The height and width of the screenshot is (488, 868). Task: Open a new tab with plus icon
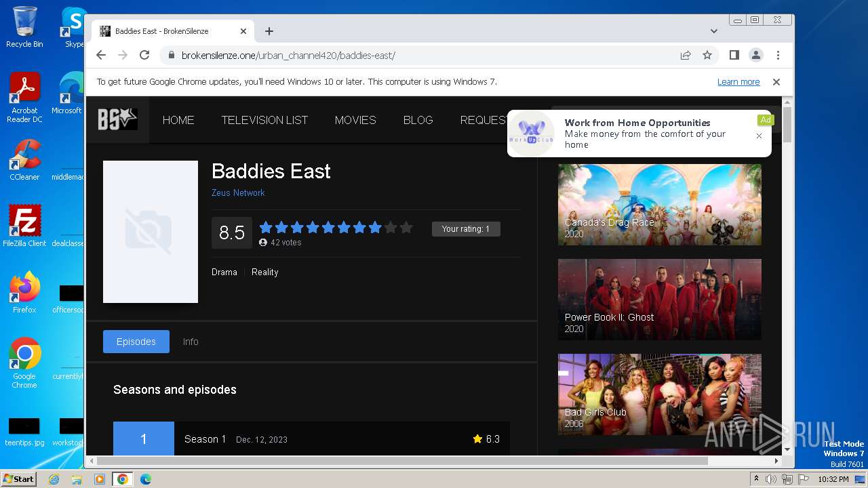pos(269,31)
